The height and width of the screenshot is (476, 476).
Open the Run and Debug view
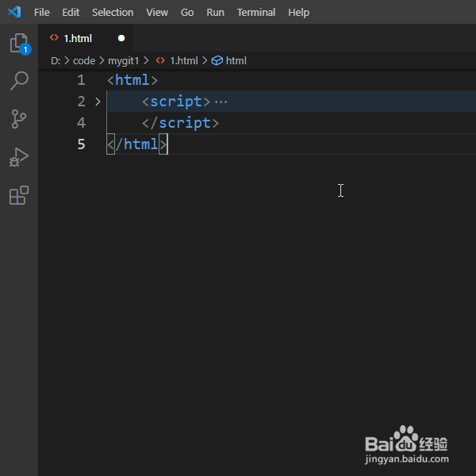click(19, 157)
